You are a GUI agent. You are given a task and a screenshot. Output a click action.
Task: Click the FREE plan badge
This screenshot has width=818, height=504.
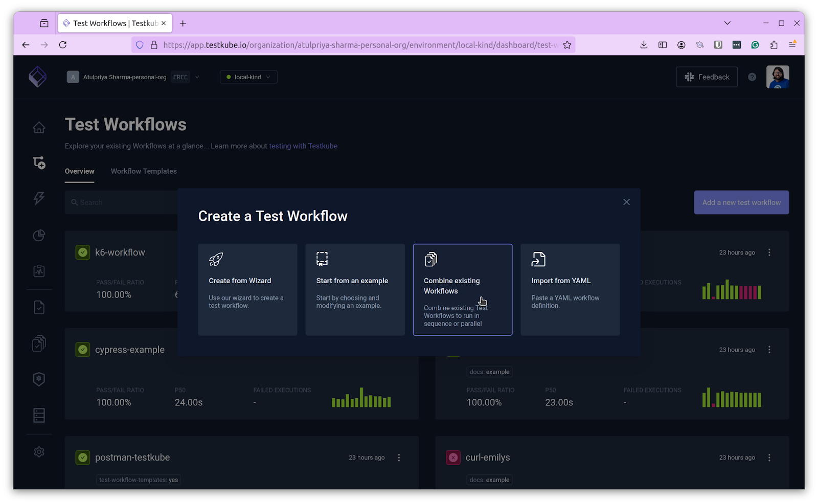pos(180,77)
